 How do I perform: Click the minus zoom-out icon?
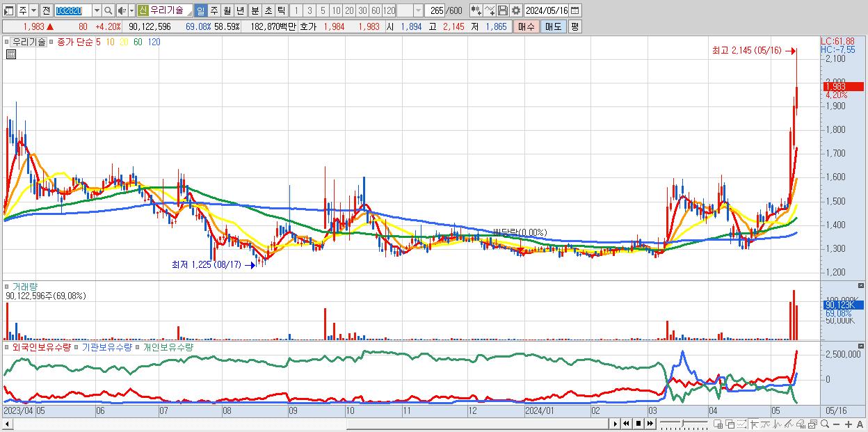[x=837, y=424]
